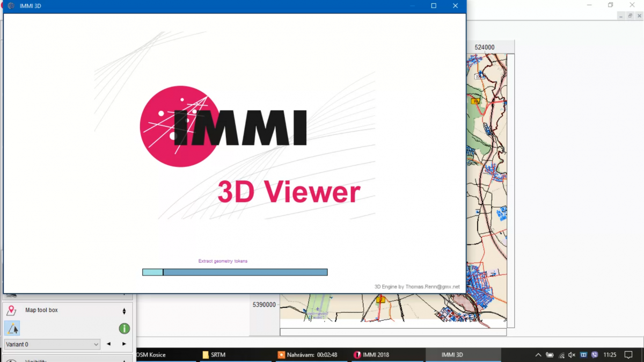Maximize the IMMI 3D window
Image resolution: width=644 pixels, height=362 pixels.
434,6
